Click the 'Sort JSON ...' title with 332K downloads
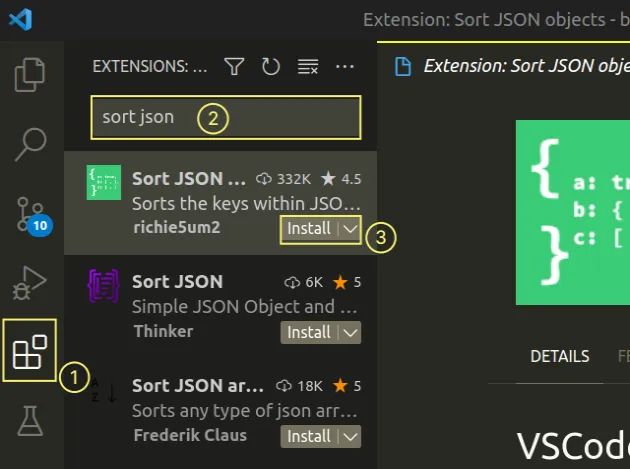 pos(189,179)
